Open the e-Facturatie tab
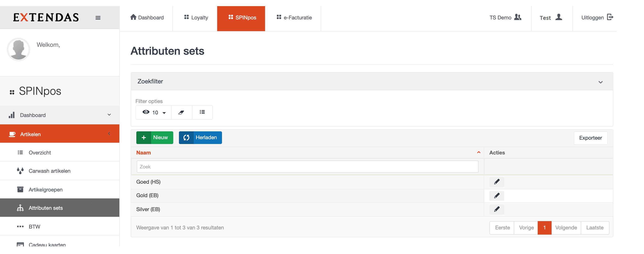 (x=294, y=17)
